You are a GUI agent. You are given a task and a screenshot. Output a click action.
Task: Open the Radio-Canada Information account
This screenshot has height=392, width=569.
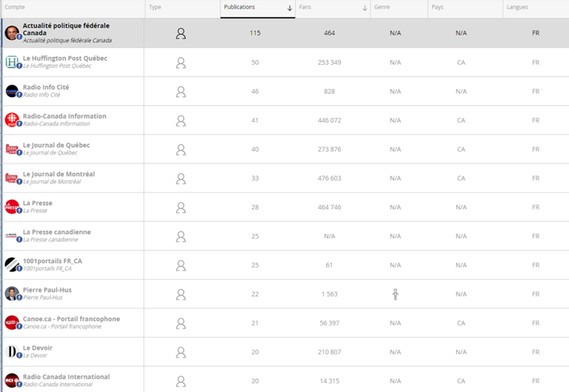[65, 116]
